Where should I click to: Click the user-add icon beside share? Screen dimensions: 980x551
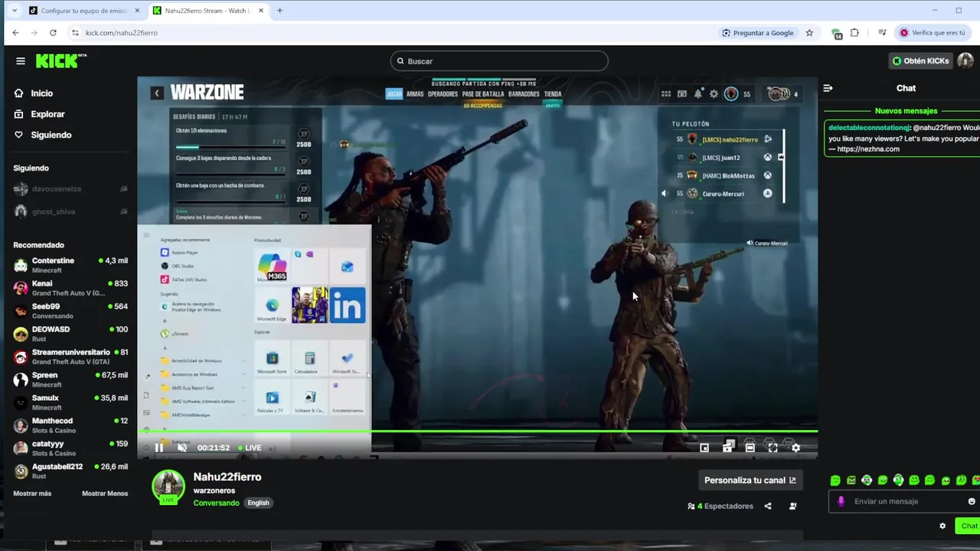click(792, 506)
